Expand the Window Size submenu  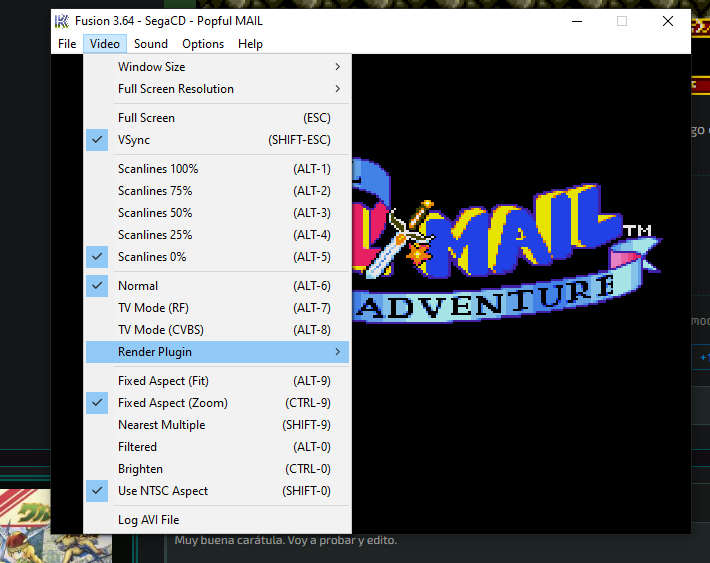[x=217, y=67]
